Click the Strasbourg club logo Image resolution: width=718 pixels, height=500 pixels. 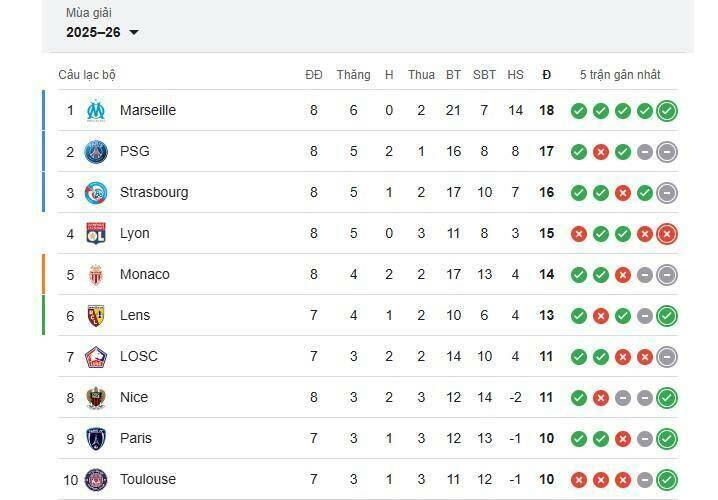(x=96, y=192)
